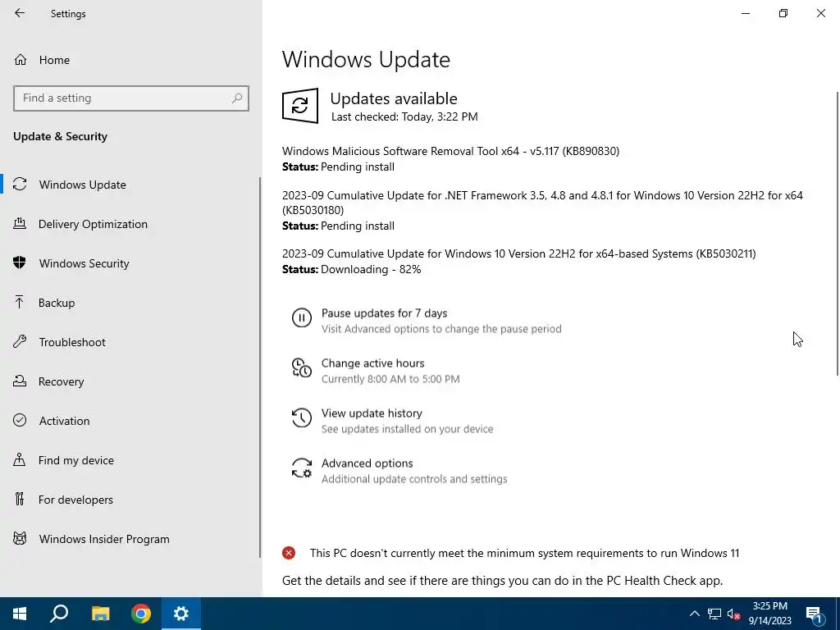Open File Explorer from taskbar
The width and height of the screenshot is (840, 630).
point(100,614)
